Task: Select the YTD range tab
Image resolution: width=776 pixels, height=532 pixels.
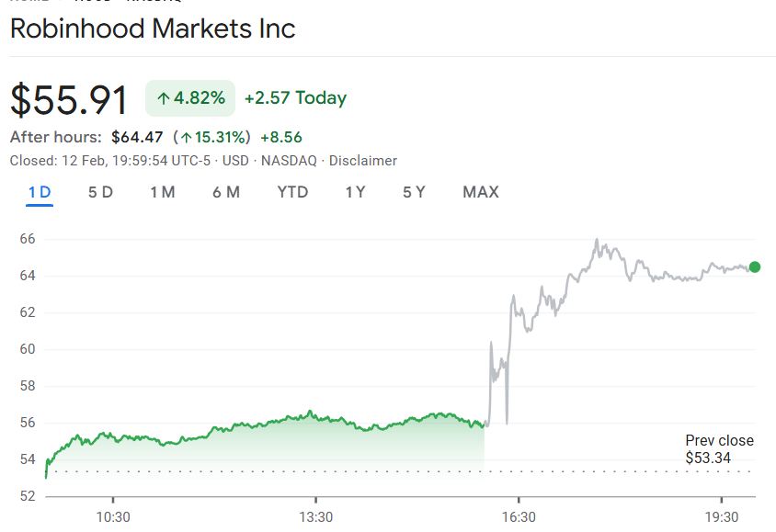Action: pyautogui.click(x=292, y=192)
